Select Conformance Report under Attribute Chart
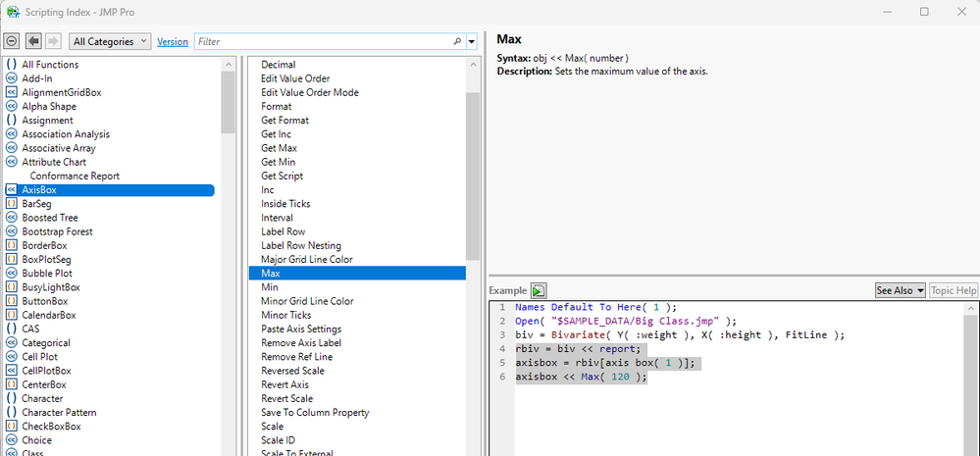 tap(75, 177)
